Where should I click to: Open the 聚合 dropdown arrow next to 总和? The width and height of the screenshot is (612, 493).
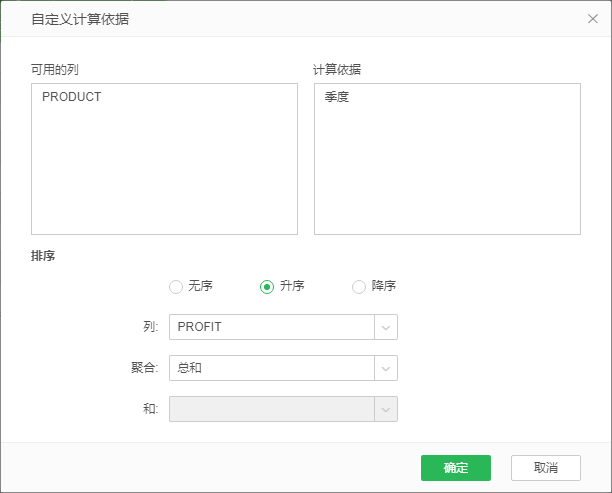pos(386,368)
